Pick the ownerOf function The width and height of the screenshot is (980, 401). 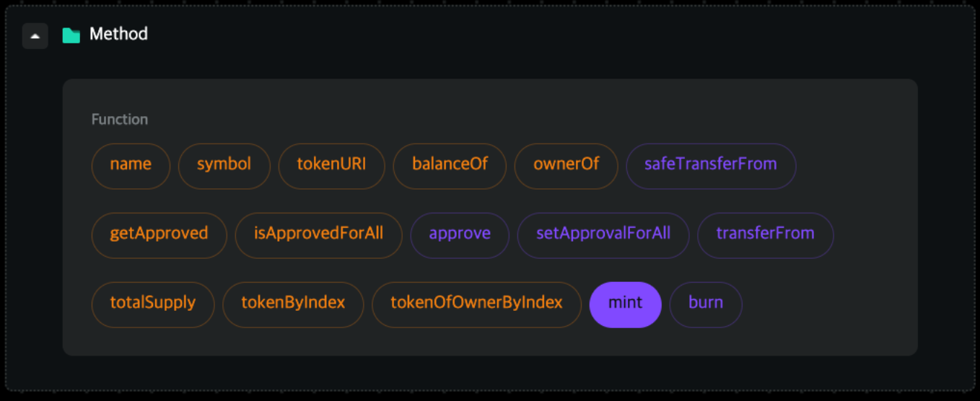(x=566, y=164)
